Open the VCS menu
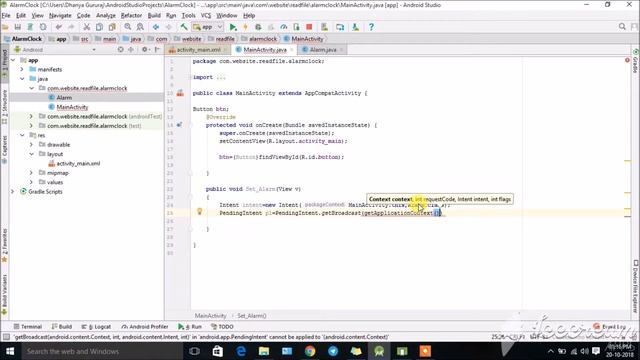 coord(206,16)
